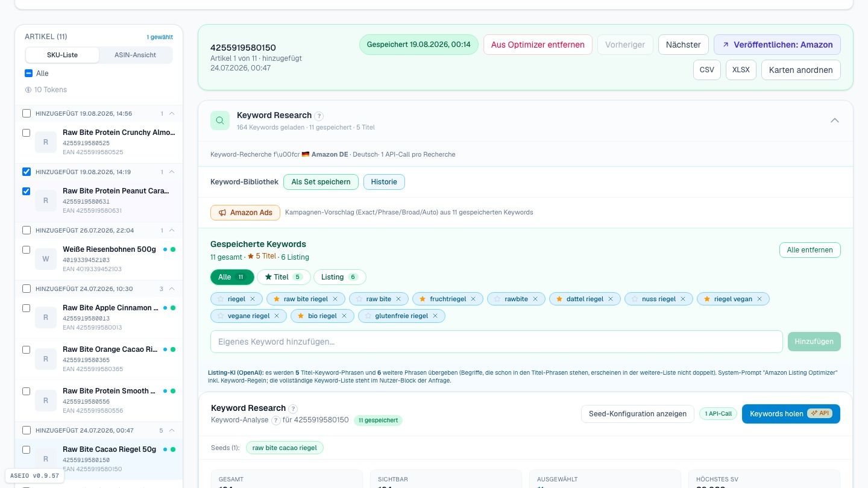Screen dimensions: 868x488
Task: Click the R avatar of Raw Bite Apple Cinnamon
Action: click(x=46, y=318)
